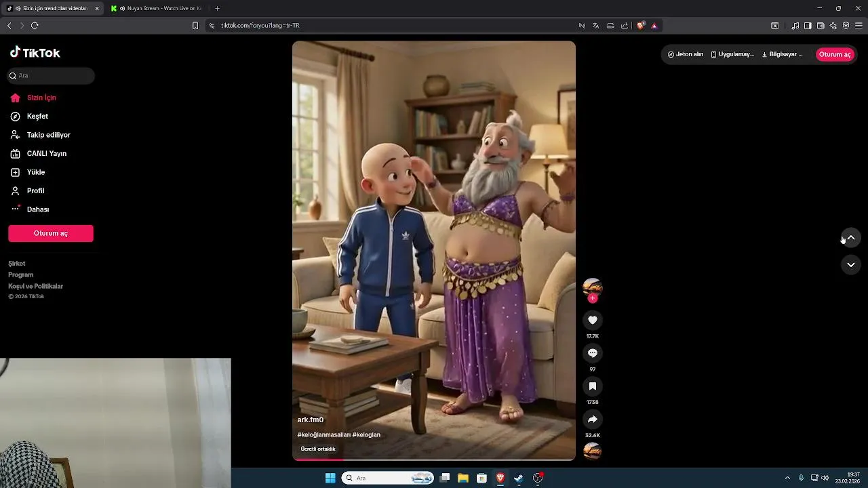Image resolution: width=868 pixels, height=488 pixels.
Task: Open Leo AI sparkle icon
Action: click(833, 26)
